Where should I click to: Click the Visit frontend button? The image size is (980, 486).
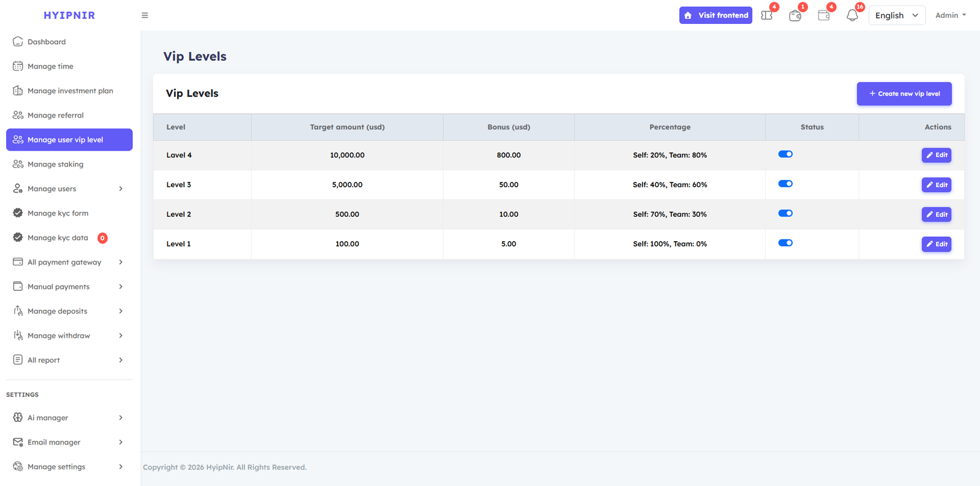pos(715,15)
